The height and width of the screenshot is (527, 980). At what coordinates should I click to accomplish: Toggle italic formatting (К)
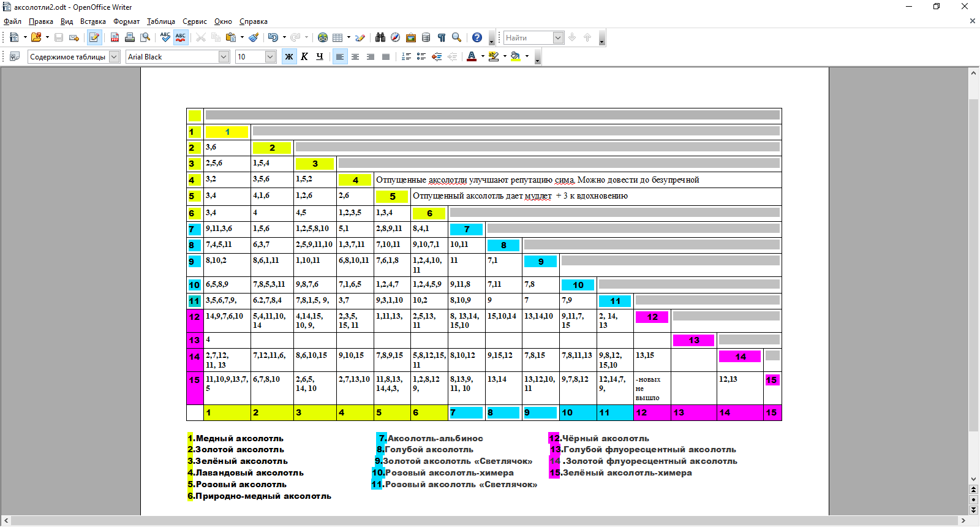(x=304, y=56)
